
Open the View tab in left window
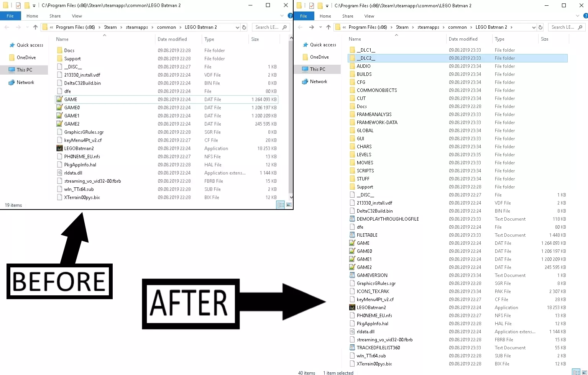(x=77, y=16)
